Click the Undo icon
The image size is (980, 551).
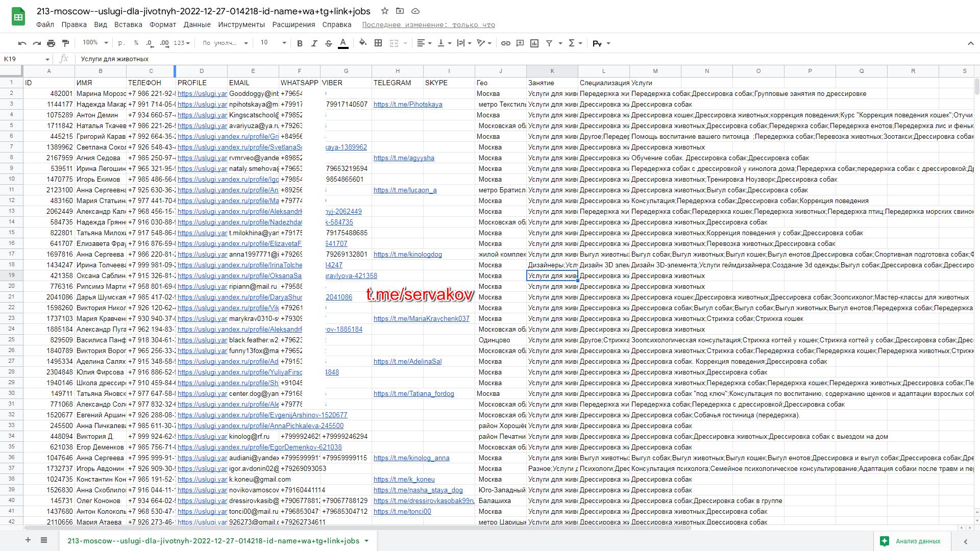click(22, 43)
